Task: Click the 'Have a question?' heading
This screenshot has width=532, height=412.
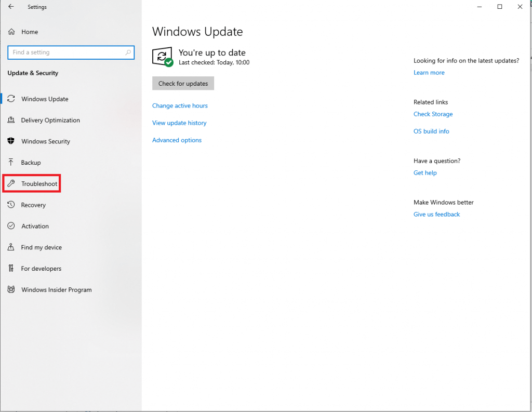Action: pos(437,161)
